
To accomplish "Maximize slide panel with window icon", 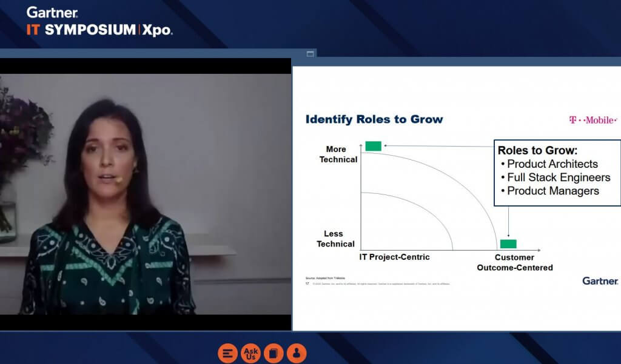I will [x=310, y=54].
